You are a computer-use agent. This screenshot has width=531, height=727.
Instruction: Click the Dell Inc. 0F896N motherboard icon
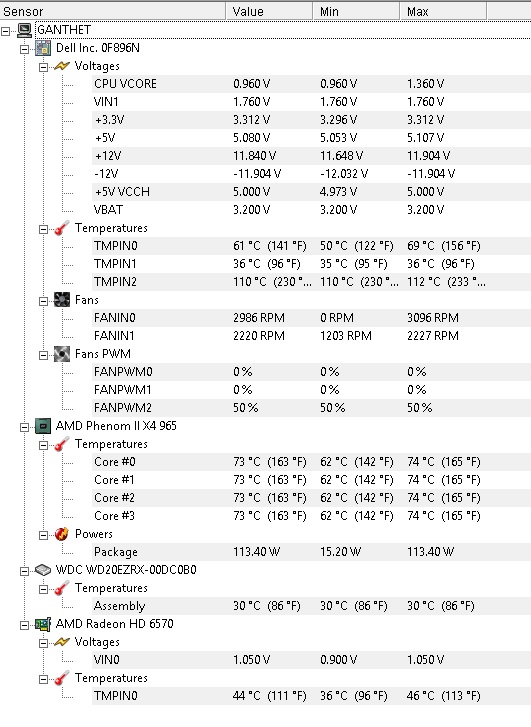click(43, 48)
